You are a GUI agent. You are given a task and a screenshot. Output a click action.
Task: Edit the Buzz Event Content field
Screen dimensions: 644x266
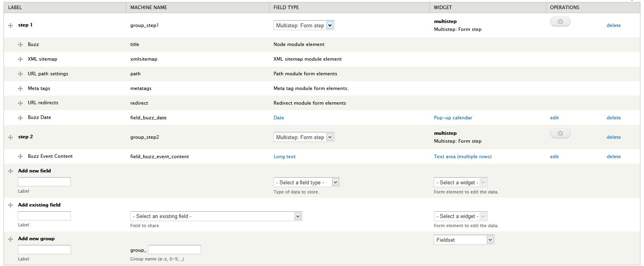[554, 157]
